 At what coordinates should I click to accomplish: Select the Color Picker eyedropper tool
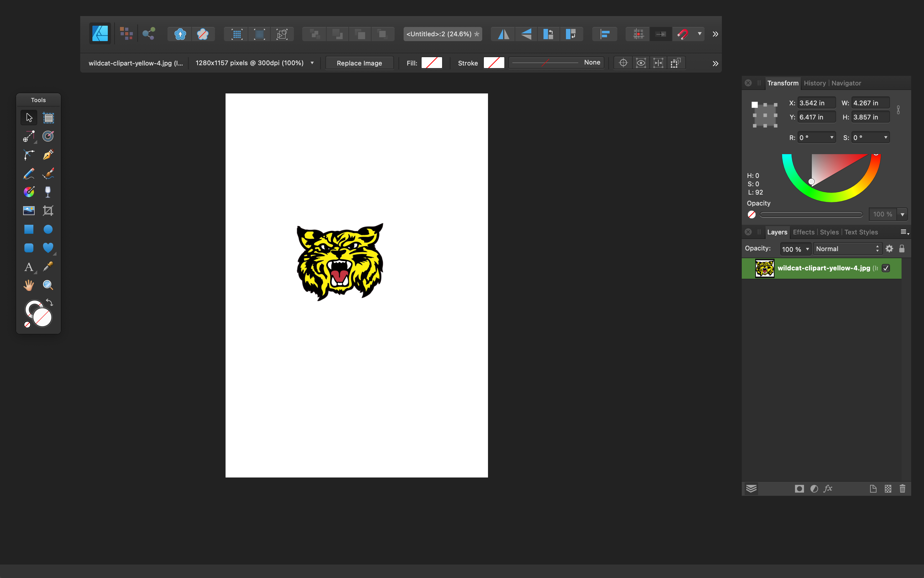click(x=48, y=267)
